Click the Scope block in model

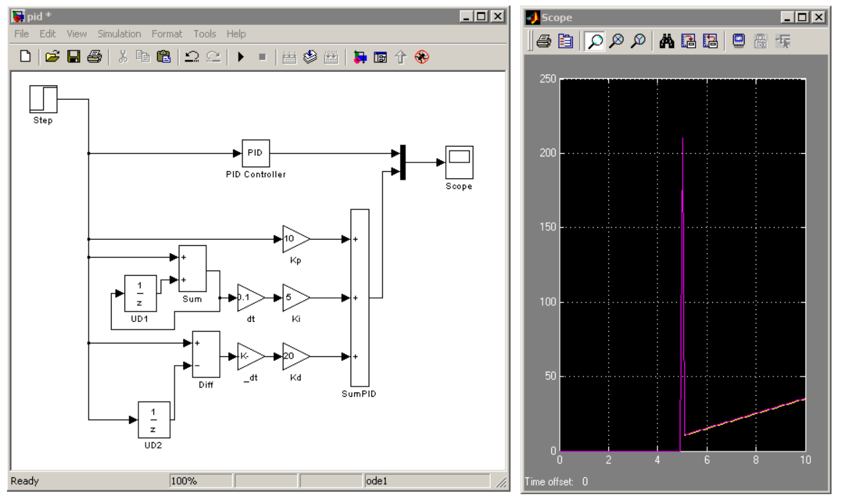pyautogui.click(x=459, y=162)
